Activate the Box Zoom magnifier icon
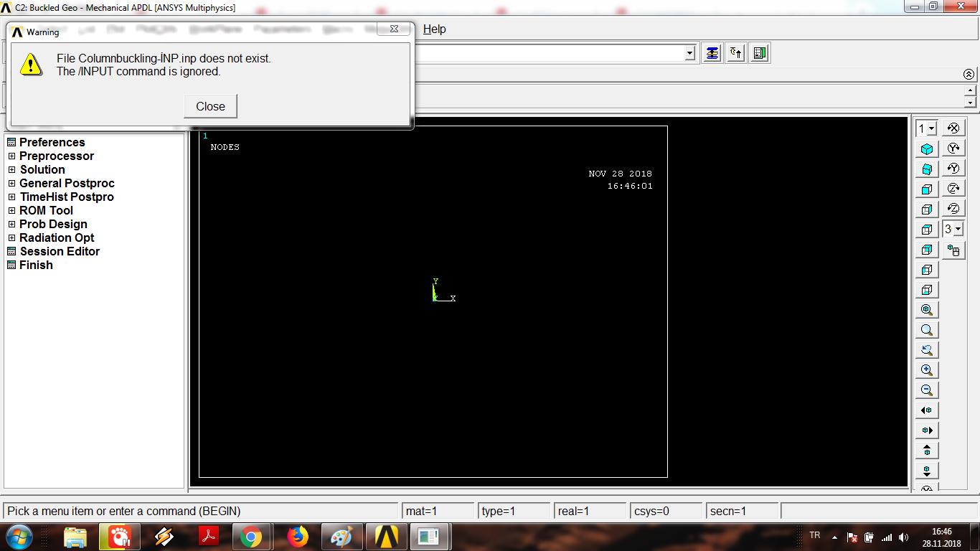 click(x=927, y=330)
